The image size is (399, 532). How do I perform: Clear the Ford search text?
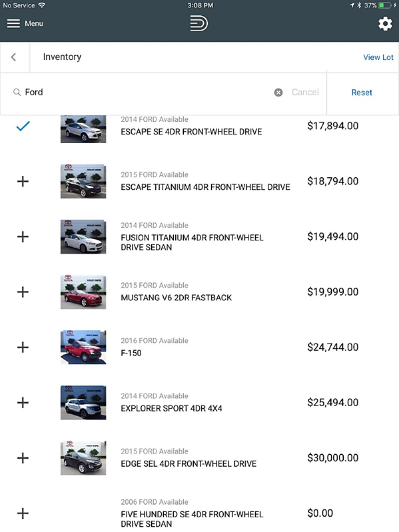tap(278, 93)
